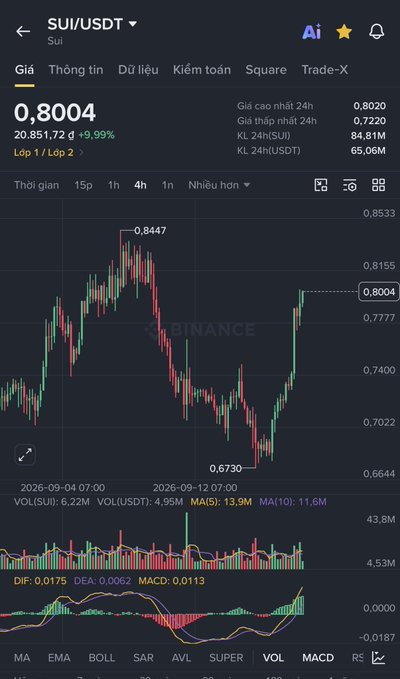The image size is (400, 679).
Task: Toggle the VOL sub-indicator
Action: 274,657
